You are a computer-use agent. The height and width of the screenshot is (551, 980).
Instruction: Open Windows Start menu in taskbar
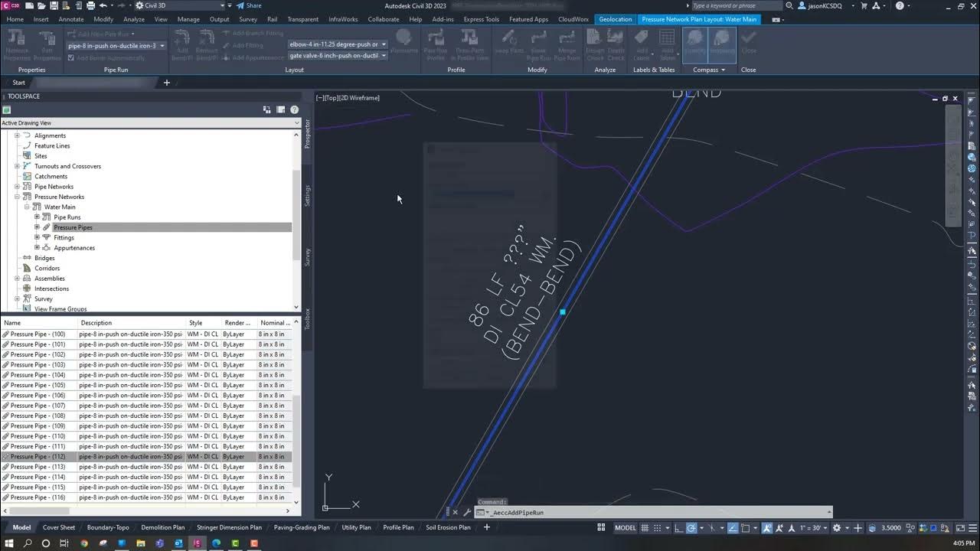8,543
